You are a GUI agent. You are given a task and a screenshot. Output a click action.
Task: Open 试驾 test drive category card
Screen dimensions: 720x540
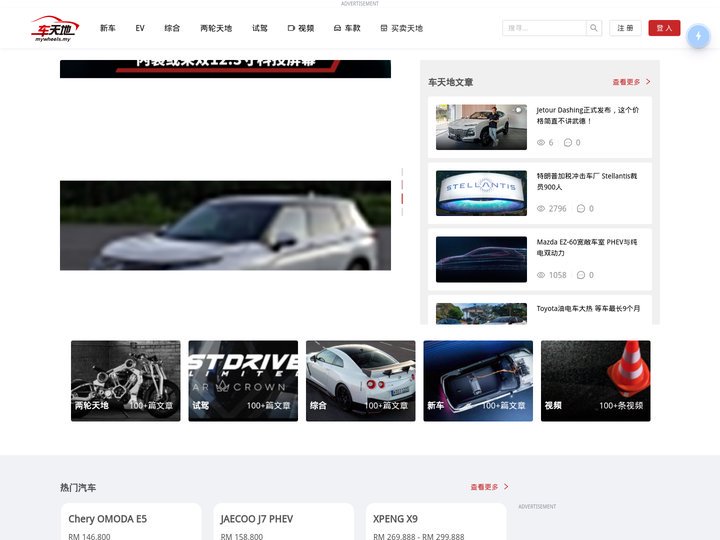pyautogui.click(x=243, y=381)
